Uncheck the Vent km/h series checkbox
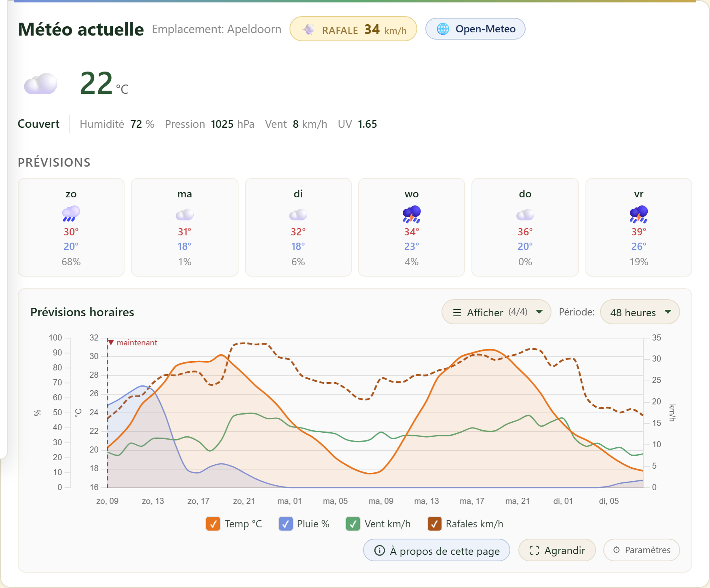 pos(353,524)
